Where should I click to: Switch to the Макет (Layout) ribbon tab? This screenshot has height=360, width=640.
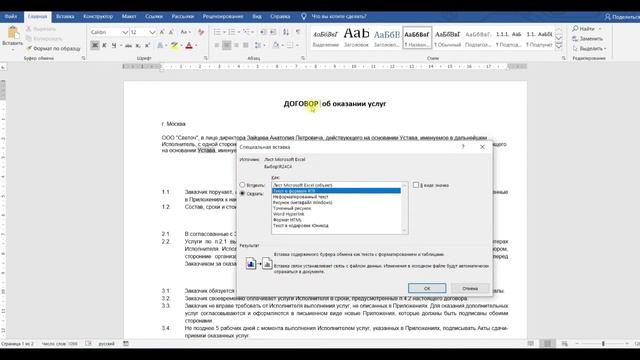[x=129, y=16]
